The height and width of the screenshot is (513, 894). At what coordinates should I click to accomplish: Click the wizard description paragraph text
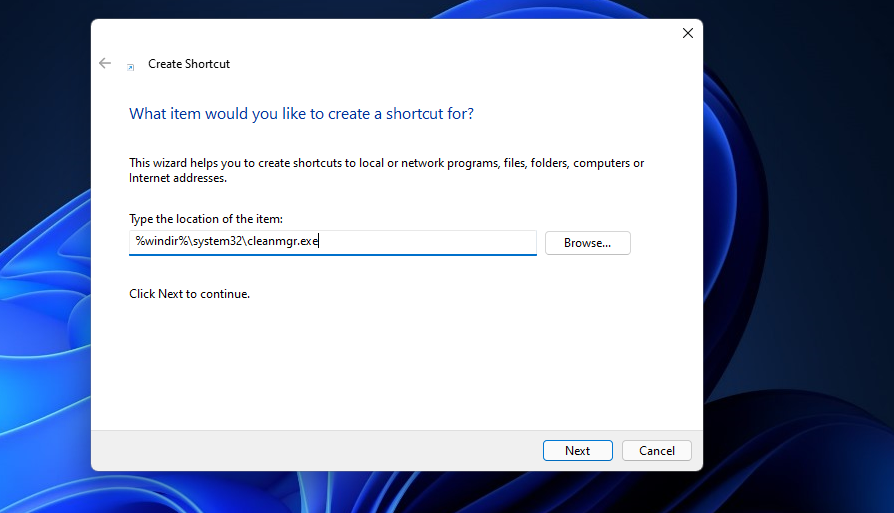[x=387, y=170]
